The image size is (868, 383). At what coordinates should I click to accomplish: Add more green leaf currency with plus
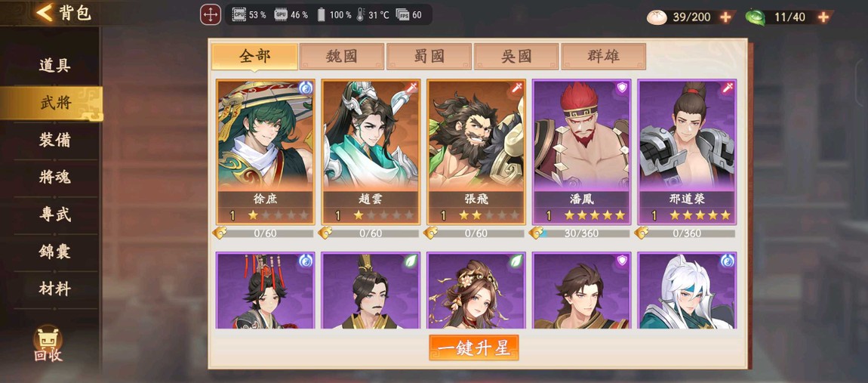tap(823, 17)
